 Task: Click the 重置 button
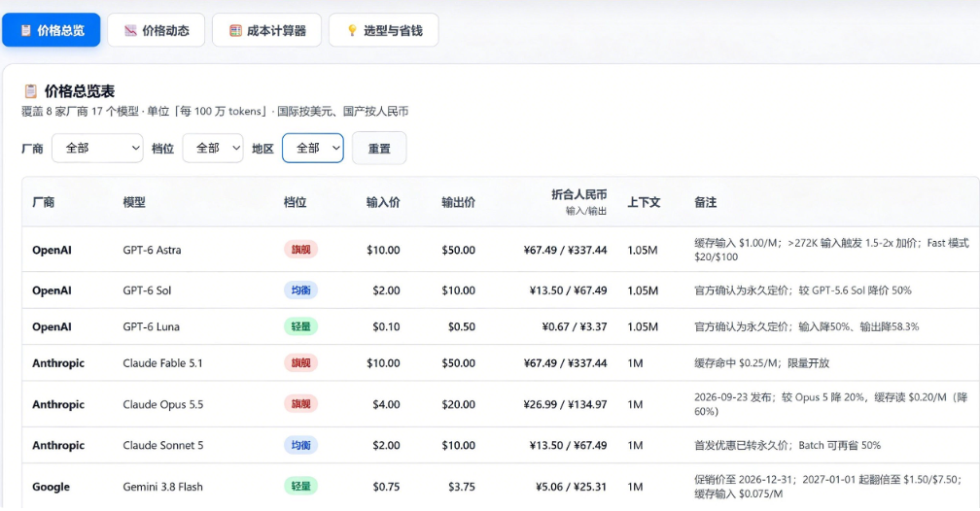[x=379, y=148]
